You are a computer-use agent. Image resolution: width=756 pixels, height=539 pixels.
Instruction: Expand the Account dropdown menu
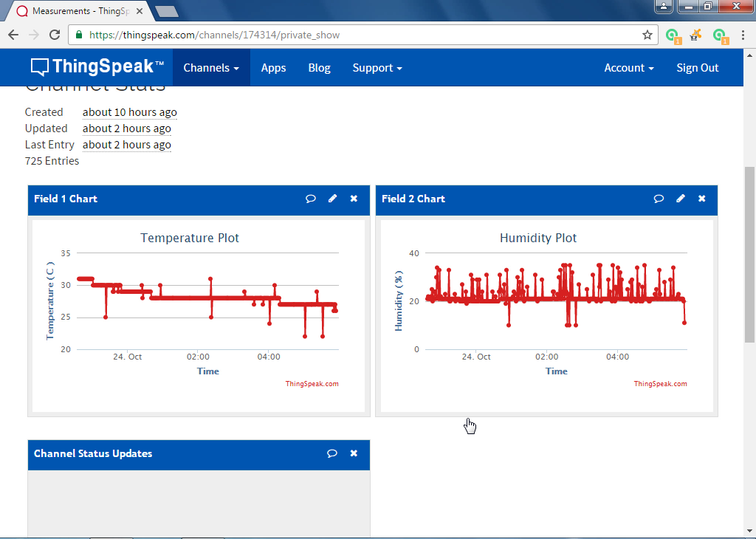click(x=629, y=68)
